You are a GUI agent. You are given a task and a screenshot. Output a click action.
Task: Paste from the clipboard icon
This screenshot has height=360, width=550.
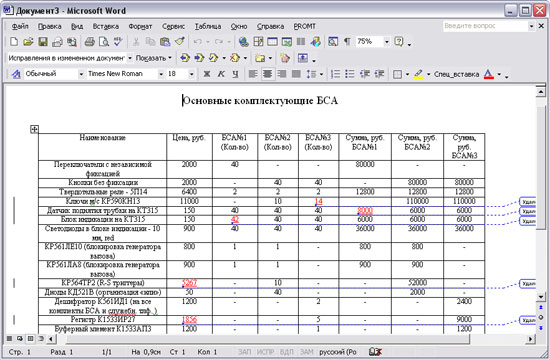pyautogui.click(x=165, y=42)
